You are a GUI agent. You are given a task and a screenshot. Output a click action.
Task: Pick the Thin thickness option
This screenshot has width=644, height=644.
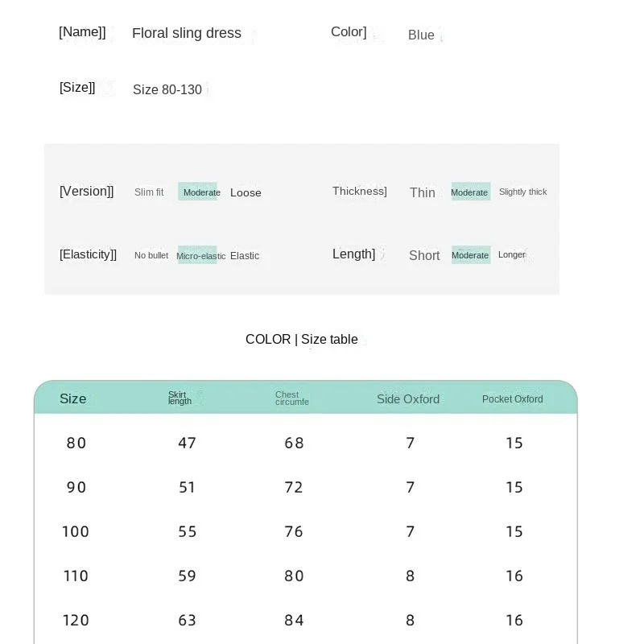pyautogui.click(x=422, y=192)
